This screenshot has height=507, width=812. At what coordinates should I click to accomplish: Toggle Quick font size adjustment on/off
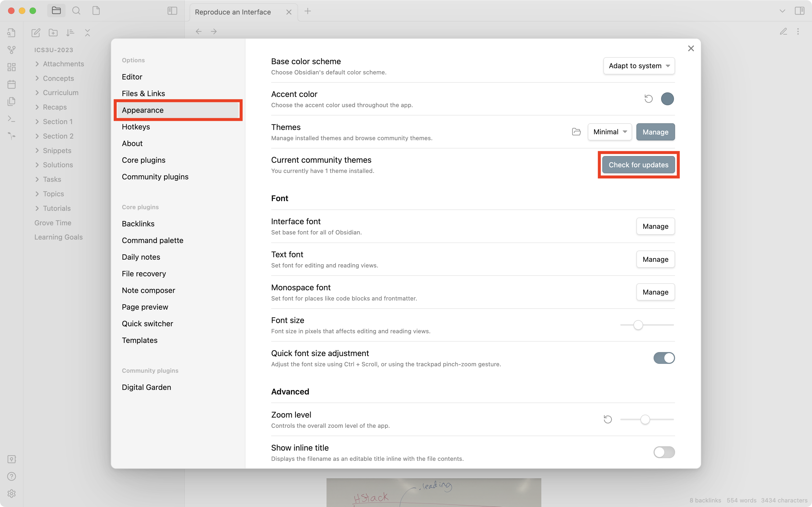664,358
